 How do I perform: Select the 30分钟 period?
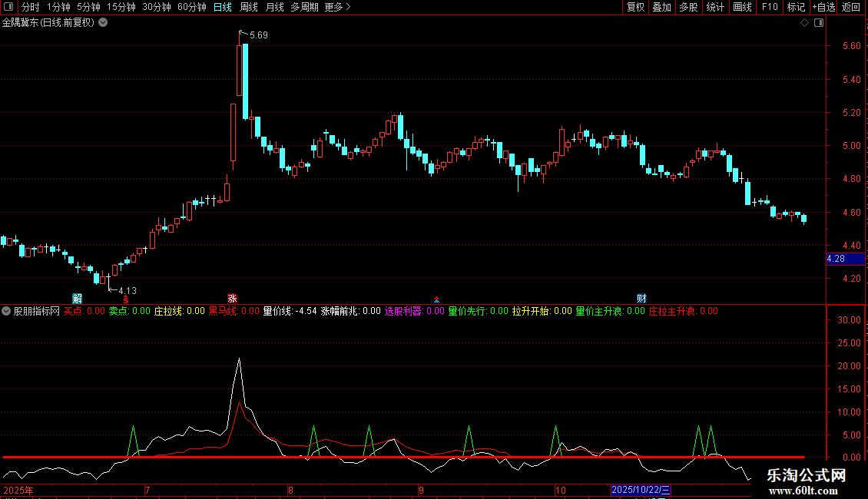(157, 7)
